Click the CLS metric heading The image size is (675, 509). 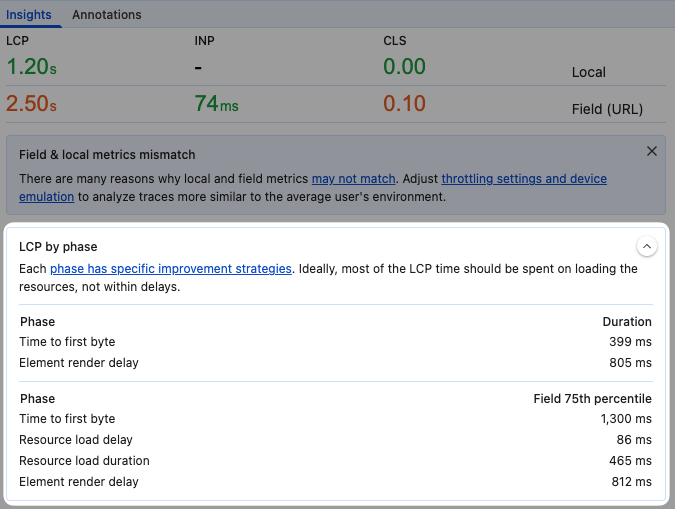point(395,40)
